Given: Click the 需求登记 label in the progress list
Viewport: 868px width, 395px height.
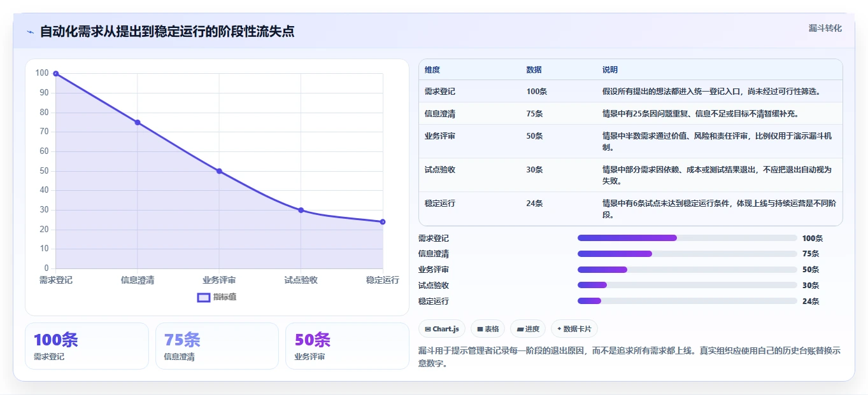Looking at the screenshot, I should (x=434, y=238).
